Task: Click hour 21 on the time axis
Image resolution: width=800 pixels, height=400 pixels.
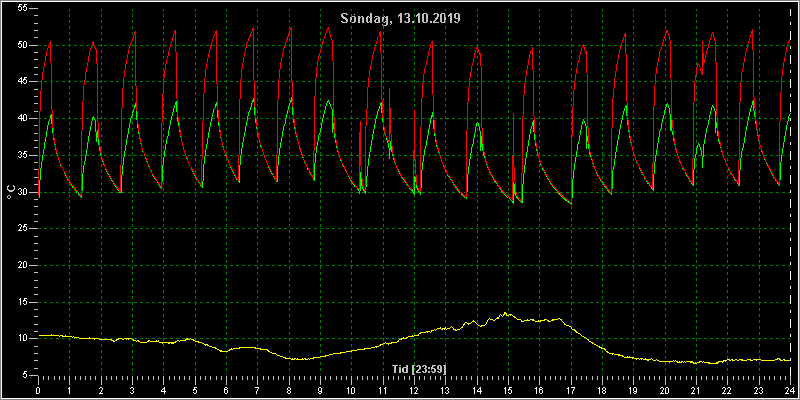Action: 696,391
